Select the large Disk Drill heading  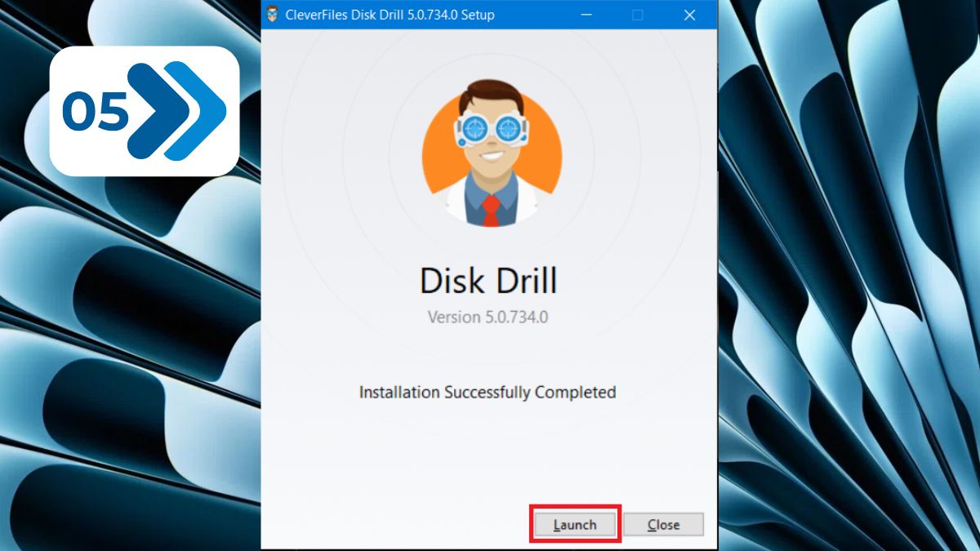coord(488,281)
